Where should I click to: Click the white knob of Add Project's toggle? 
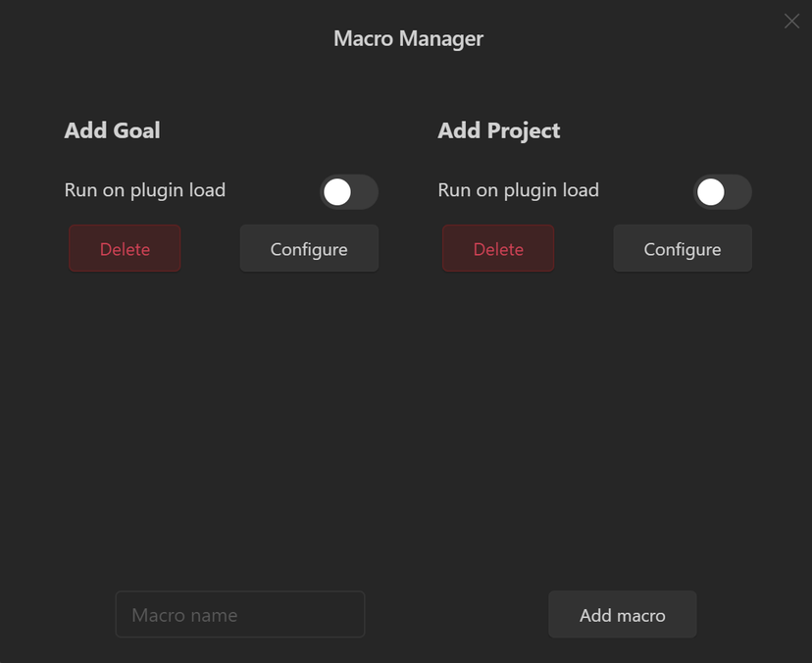pos(710,192)
